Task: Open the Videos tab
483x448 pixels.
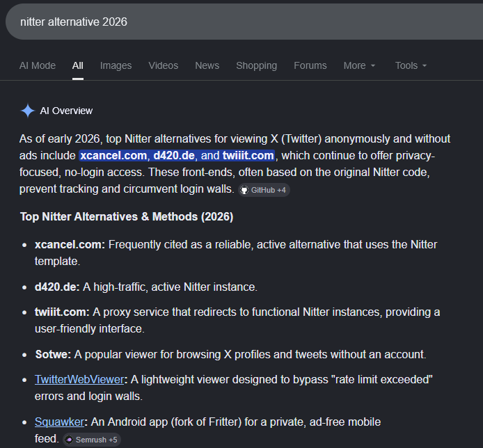Action: tap(164, 65)
